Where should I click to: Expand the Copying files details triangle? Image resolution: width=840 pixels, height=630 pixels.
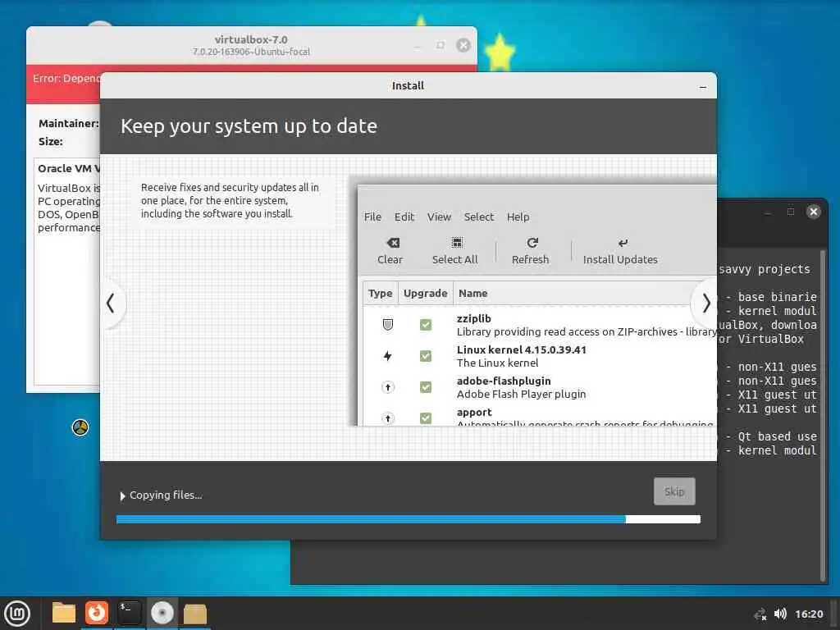pos(123,496)
